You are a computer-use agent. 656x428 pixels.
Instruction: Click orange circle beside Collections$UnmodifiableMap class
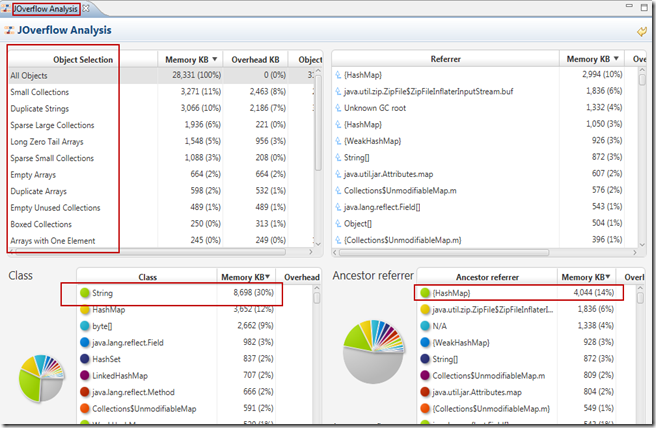[x=85, y=408]
